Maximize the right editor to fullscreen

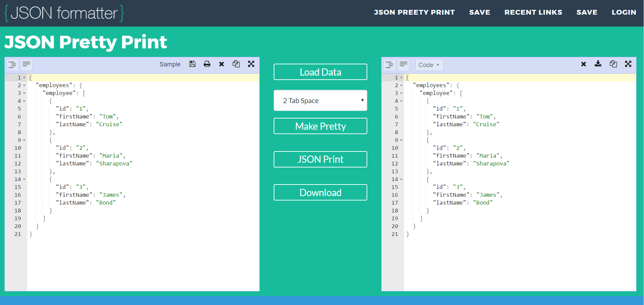pos(628,64)
